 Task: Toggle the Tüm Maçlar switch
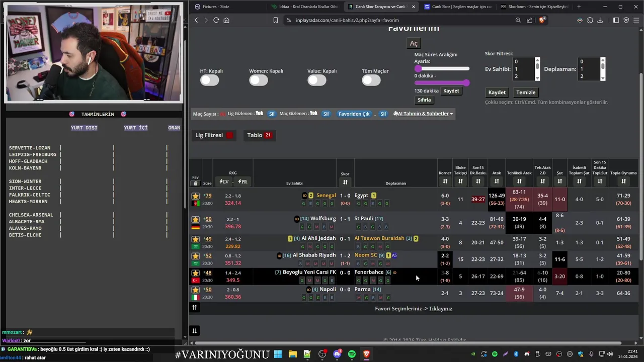[371, 80]
